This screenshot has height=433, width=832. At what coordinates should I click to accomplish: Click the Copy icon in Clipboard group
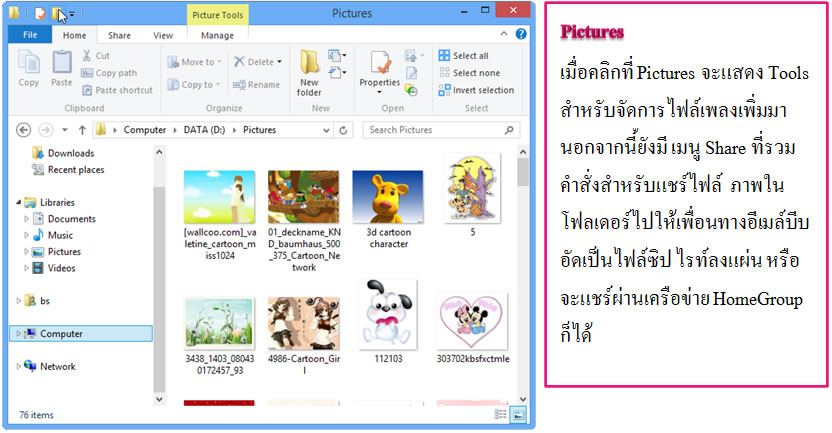(29, 68)
